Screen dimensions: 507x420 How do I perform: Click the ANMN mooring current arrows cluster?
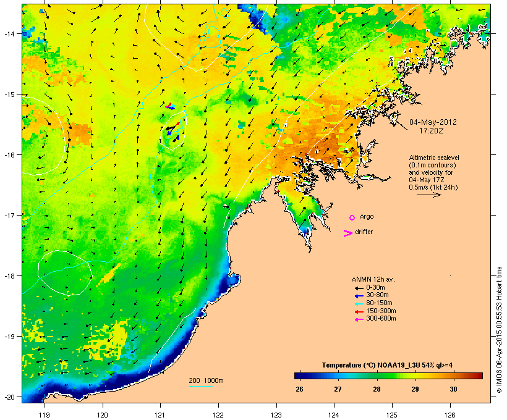pos(172,123)
